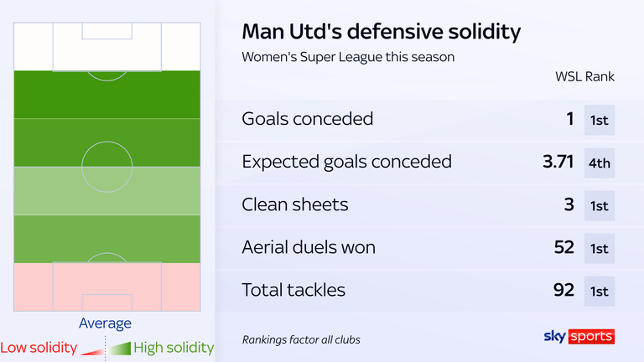The height and width of the screenshot is (362, 644).
Task: Select the white top zone of the pitch
Action: coord(106,46)
